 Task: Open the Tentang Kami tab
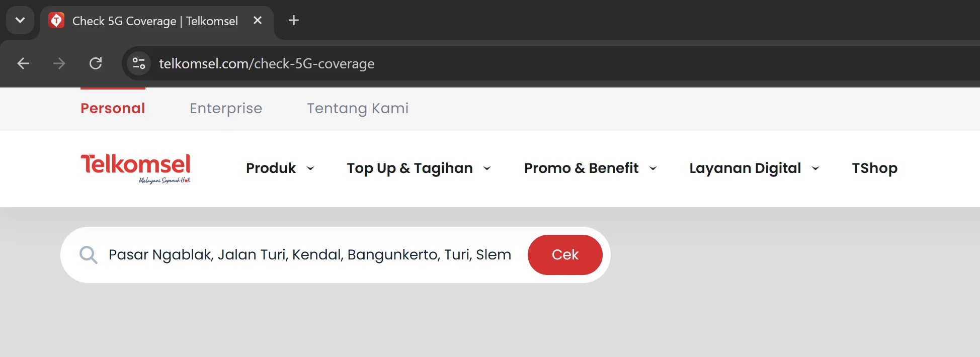358,108
